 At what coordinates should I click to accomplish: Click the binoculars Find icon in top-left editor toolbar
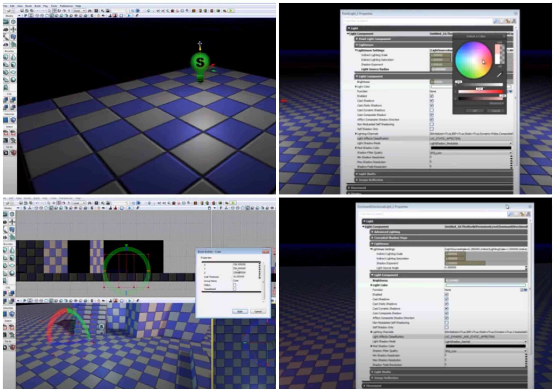(90, 11)
